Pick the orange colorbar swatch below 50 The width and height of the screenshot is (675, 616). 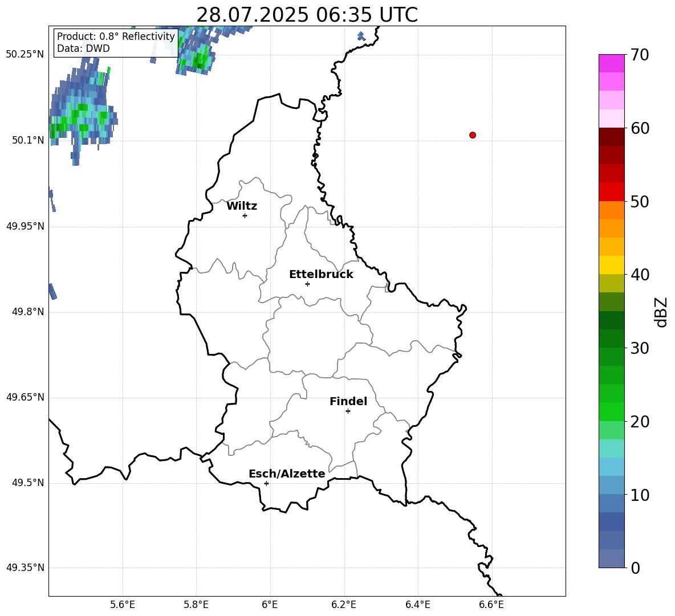pyautogui.click(x=612, y=210)
